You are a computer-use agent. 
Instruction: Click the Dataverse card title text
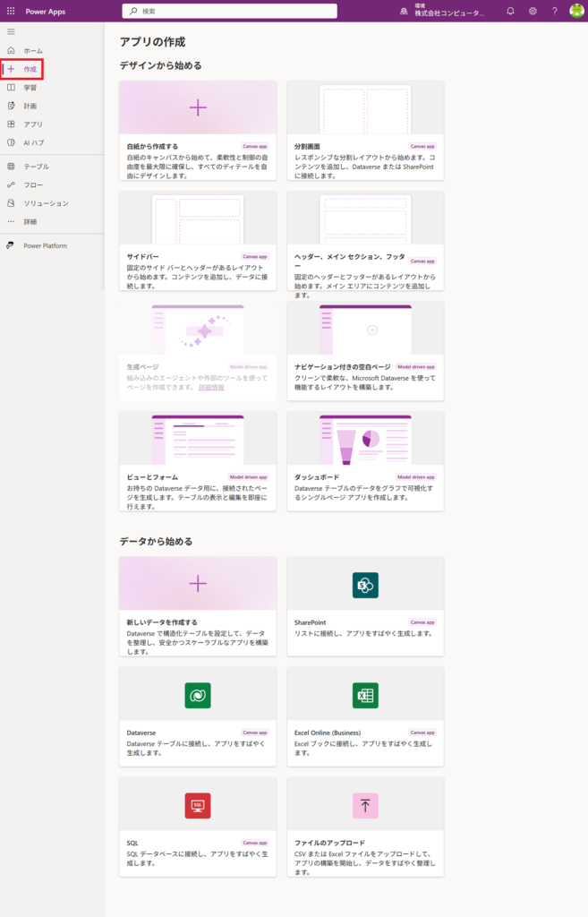click(141, 733)
